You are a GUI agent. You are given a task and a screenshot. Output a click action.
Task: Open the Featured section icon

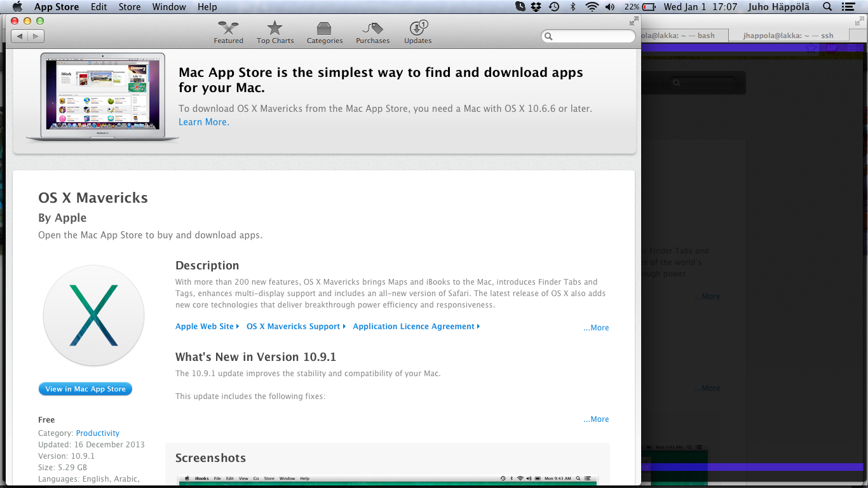(228, 29)
